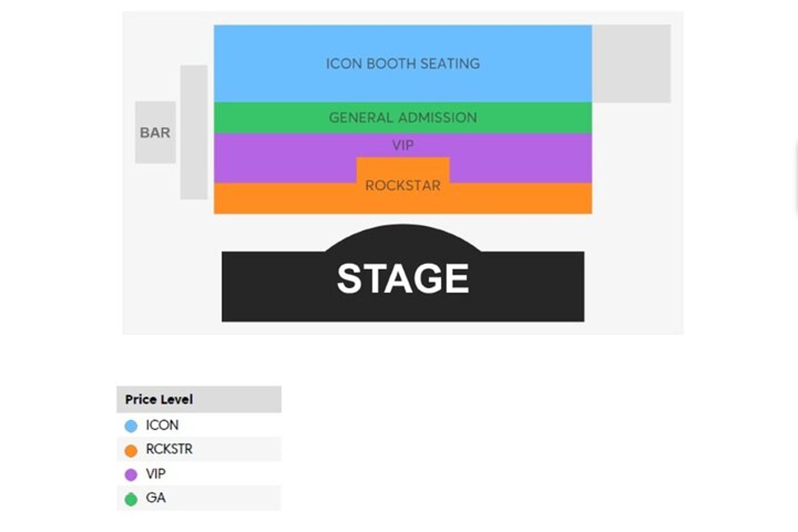Click the curved front of the stage
The image size is (798, 532).
[x=403, y=237]
